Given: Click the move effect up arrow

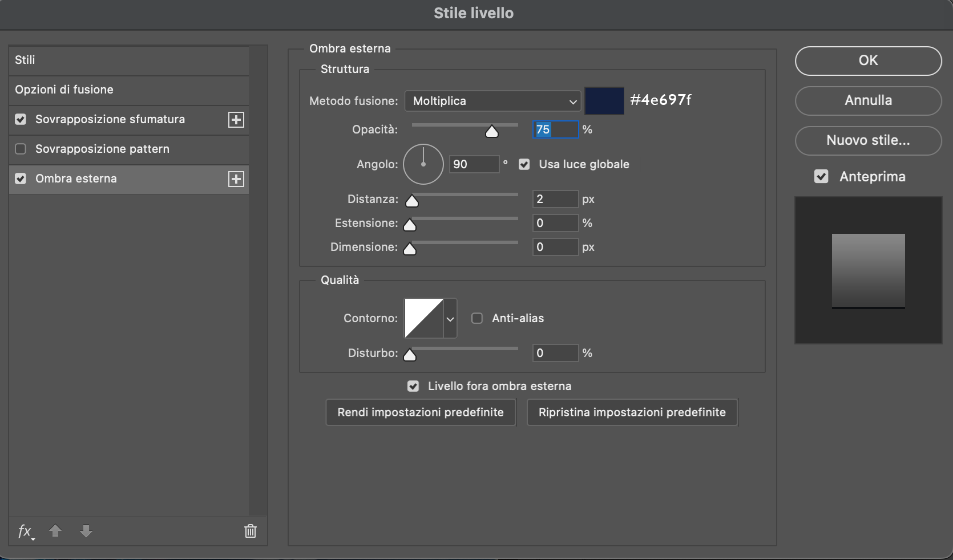Looking at the screenshot, I should click(55, 531).
